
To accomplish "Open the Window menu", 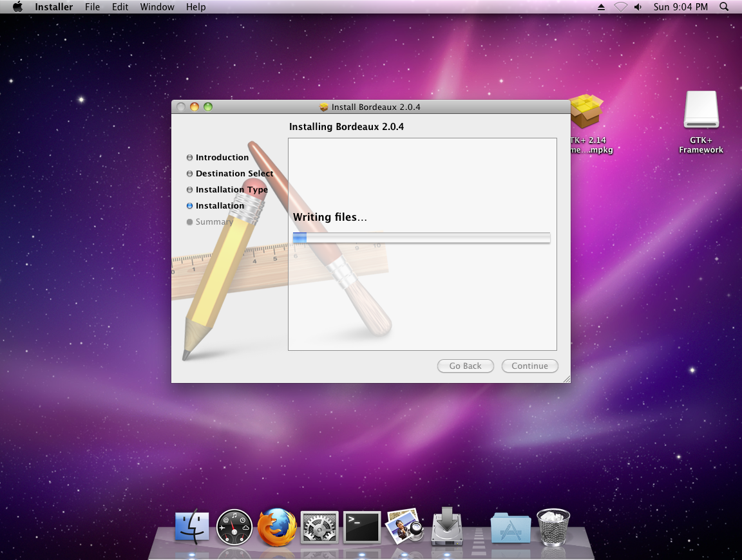I will point(157,6).
